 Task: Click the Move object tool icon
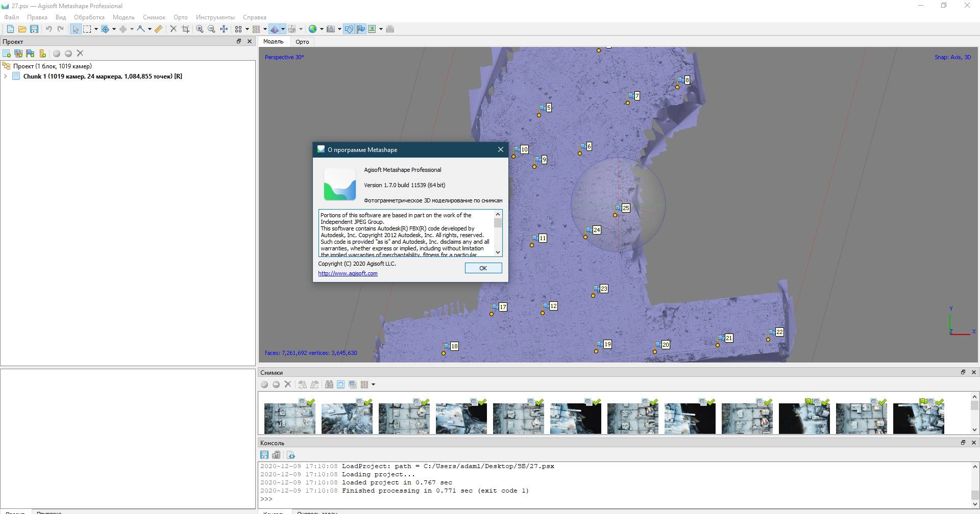pos(123,29)
